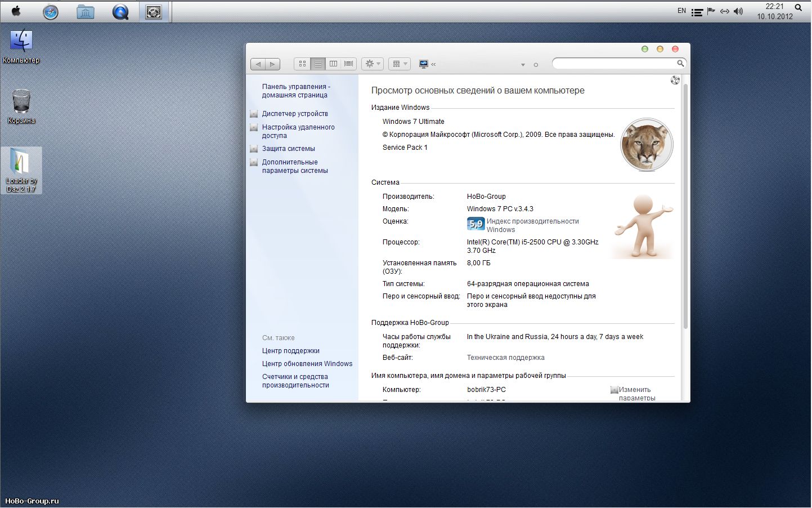The height and width of the screenshot is (508, 812).
Task: Open the arrange-by grid dropdown
Action: pos(399,64)
